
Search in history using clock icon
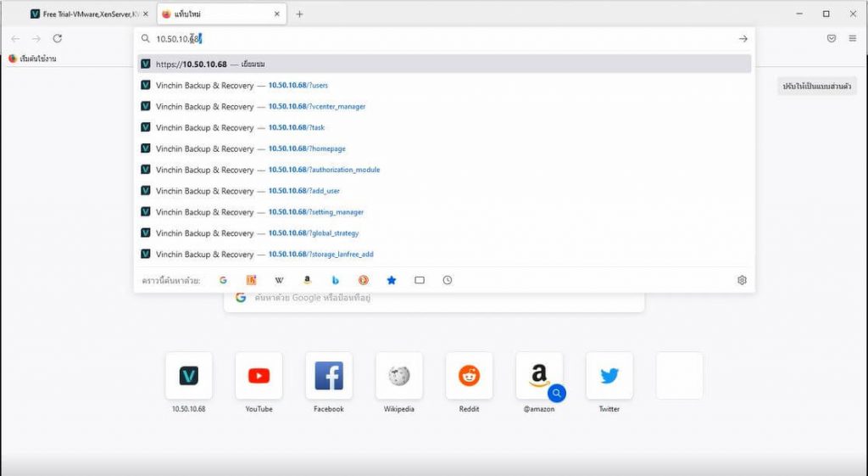[448, 280]
